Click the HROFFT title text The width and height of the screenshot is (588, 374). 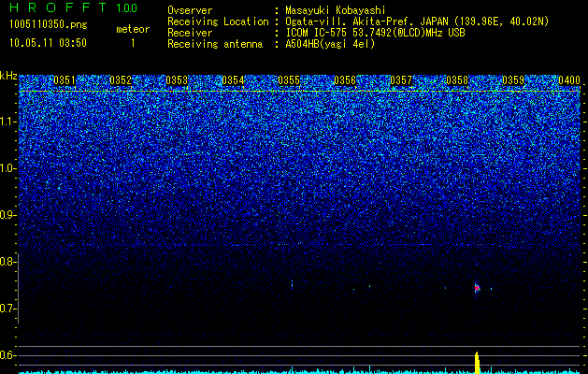point(59,7)
